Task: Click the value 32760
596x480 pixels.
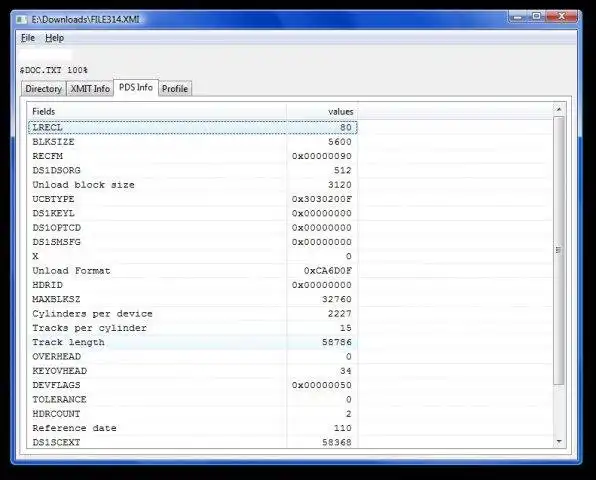Action: click(337, 299)
